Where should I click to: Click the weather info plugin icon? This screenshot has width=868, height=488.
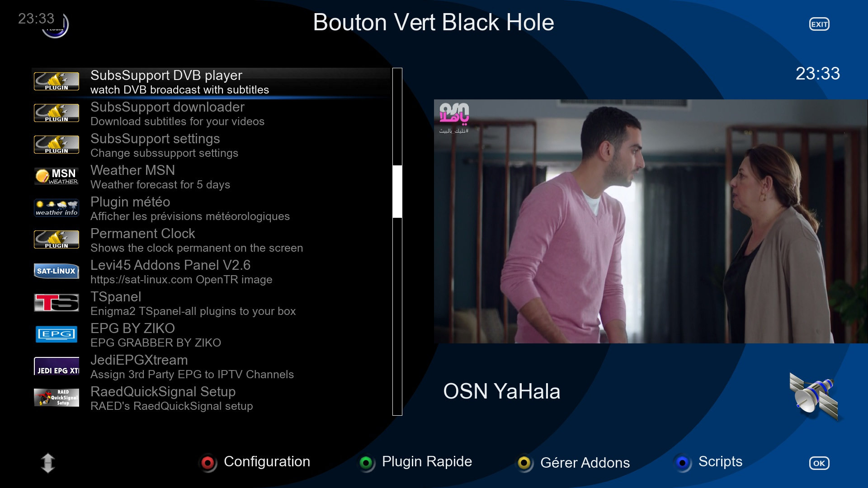(x=57, y=208)
